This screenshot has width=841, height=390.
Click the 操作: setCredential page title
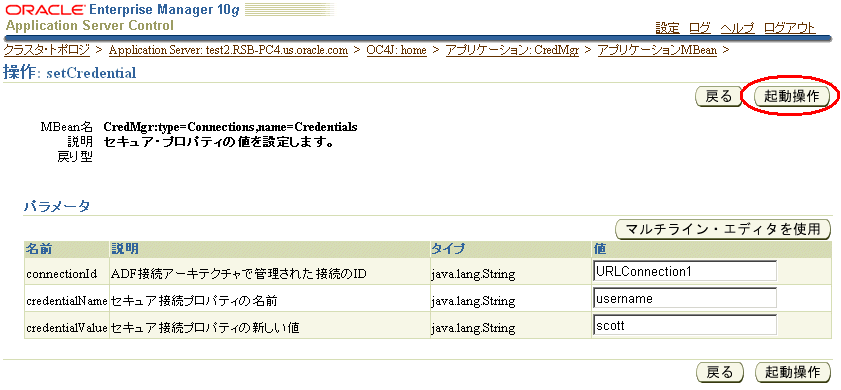tap(70, 72)
